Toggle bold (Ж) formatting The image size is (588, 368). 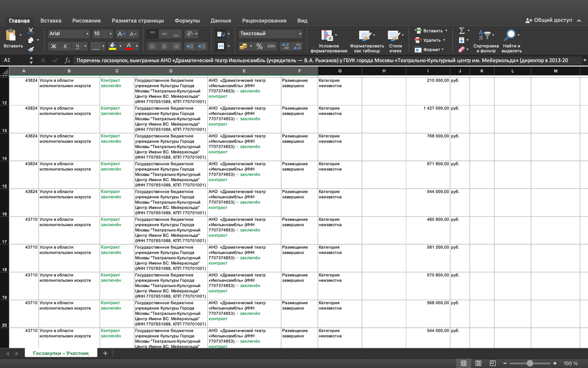click(54, 46)
